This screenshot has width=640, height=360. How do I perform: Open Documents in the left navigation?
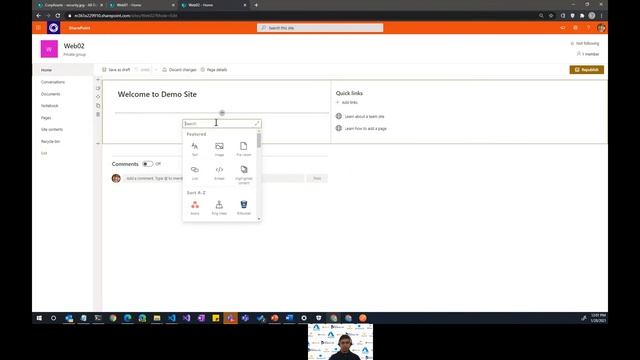(x=51, y=94)
